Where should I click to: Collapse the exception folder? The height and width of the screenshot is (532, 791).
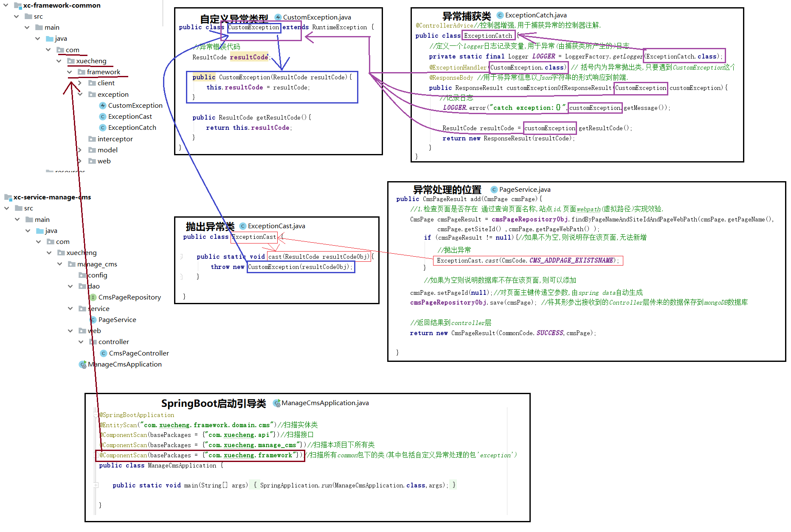80,94
